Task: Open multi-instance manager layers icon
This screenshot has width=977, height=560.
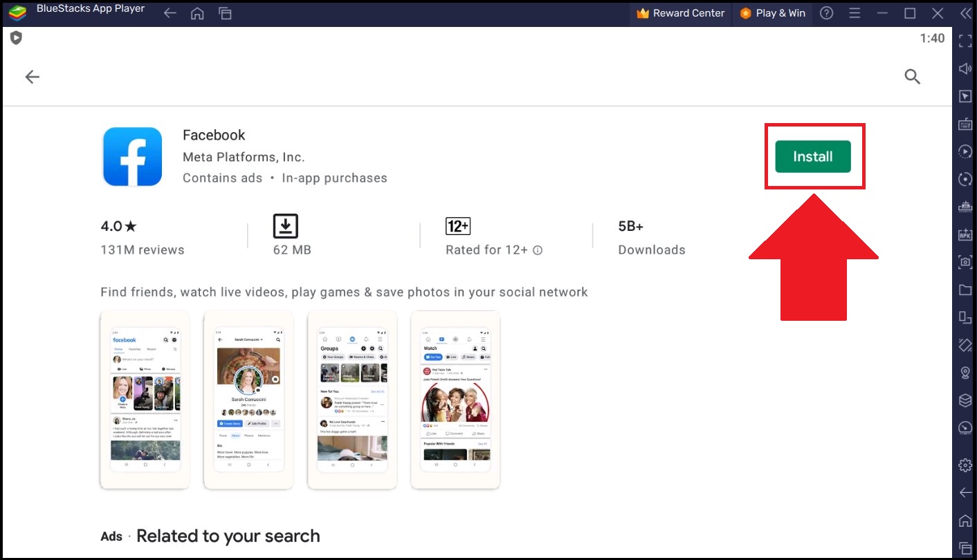Action: tap(965, 400)
